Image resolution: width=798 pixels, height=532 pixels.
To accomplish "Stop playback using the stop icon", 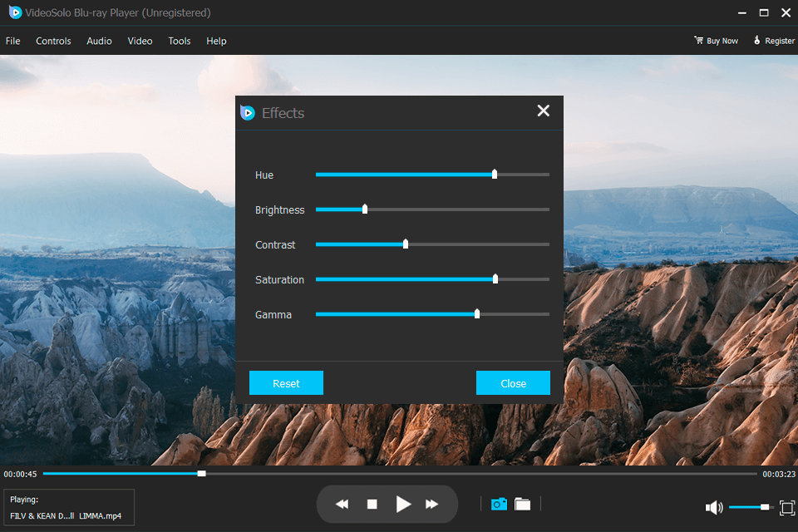I will click(372, 504).
